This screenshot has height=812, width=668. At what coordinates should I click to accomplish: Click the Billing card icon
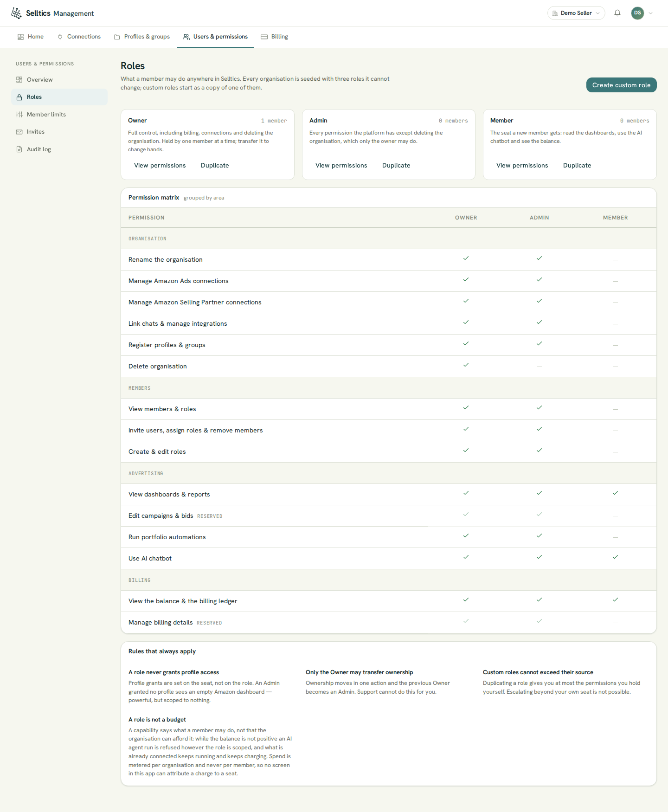[264, 37]
